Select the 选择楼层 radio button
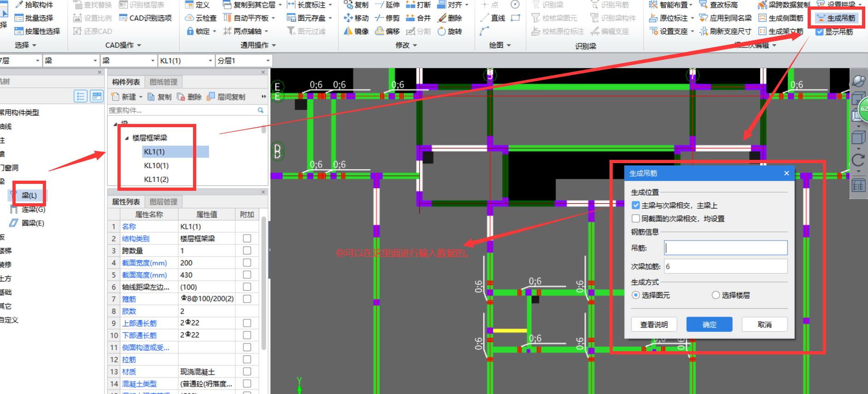The height and width of the screenshot is (394, 868). tap(716, 295)
